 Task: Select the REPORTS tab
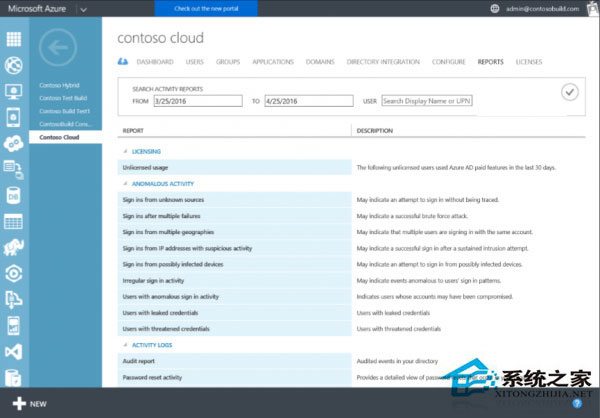(491, 62)
